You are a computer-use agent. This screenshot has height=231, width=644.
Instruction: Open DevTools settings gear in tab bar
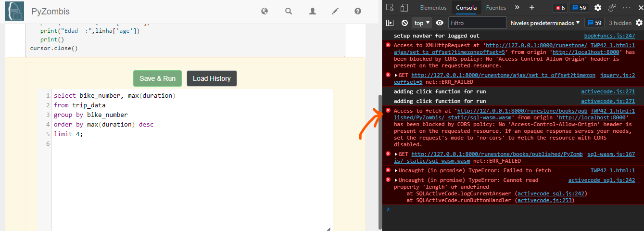click(x=598, y=8)
